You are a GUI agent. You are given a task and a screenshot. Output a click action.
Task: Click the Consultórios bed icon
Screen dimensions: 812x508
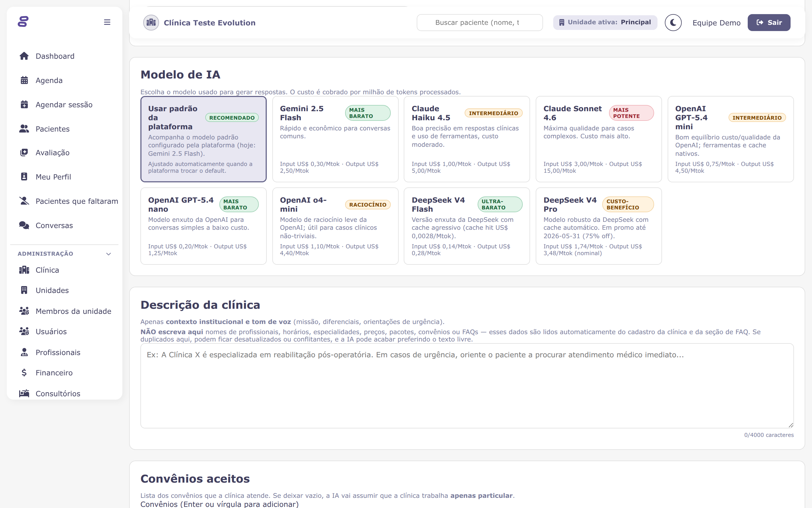[24, 393]
